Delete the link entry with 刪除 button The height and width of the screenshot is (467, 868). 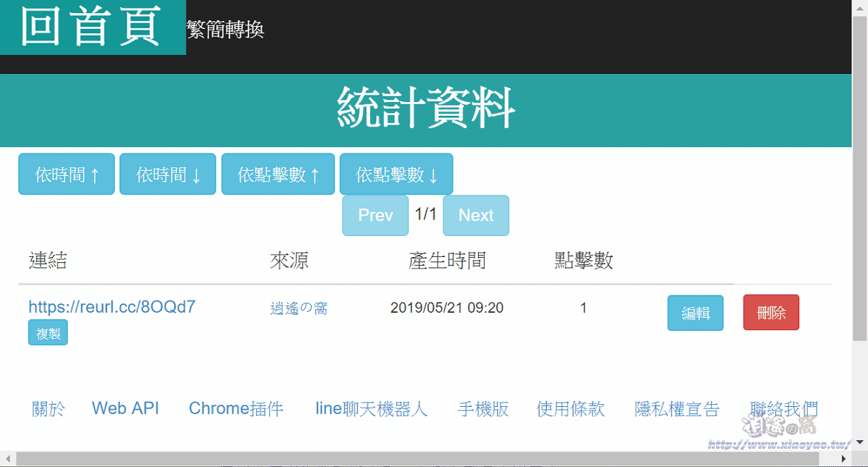771,313
